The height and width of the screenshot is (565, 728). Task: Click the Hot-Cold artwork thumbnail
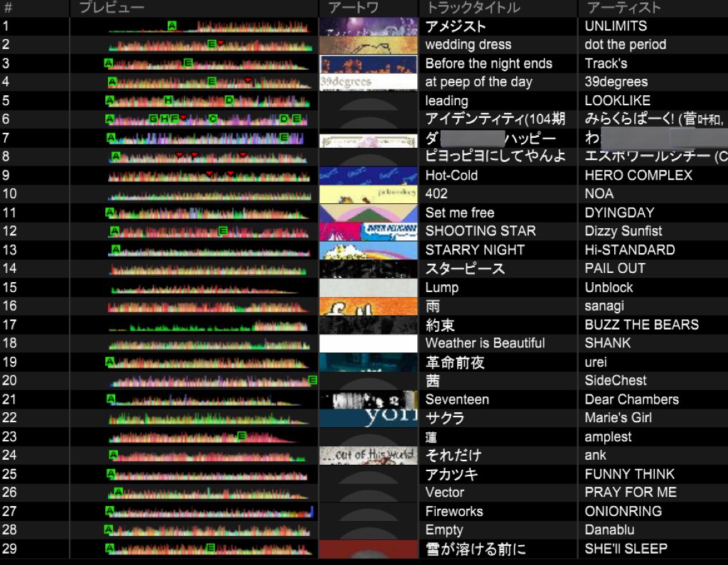pyautogui.click(x=369, y=176)
